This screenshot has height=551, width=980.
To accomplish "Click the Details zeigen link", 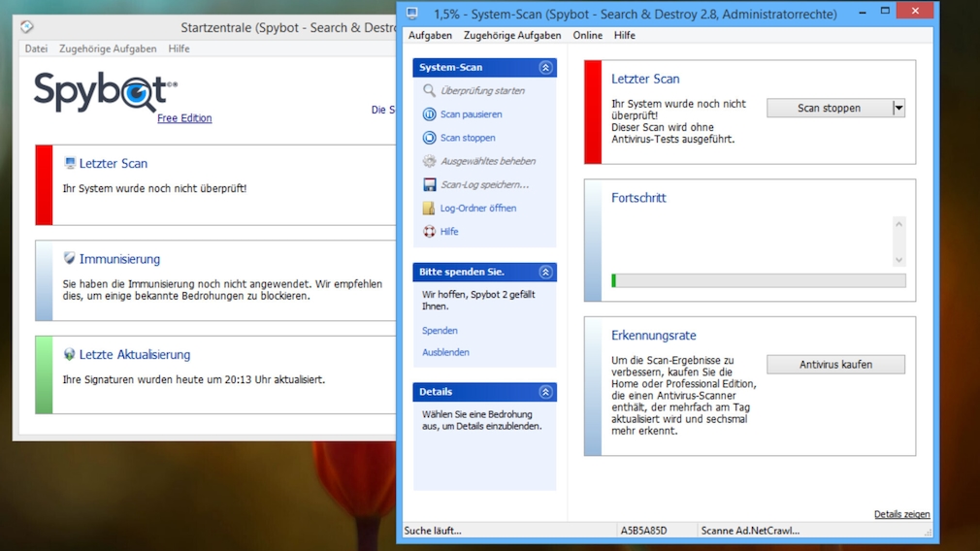I will click(901, 514).
